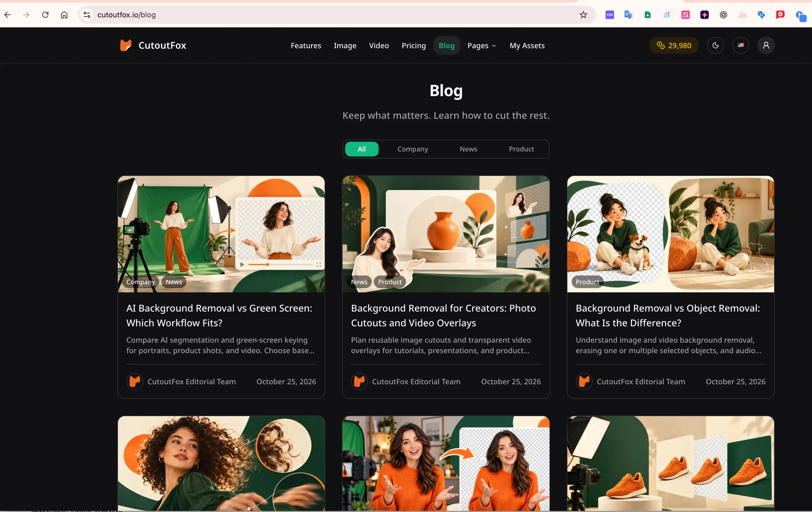
Task: Click the browser forward arrow
Action: [26, 14]
